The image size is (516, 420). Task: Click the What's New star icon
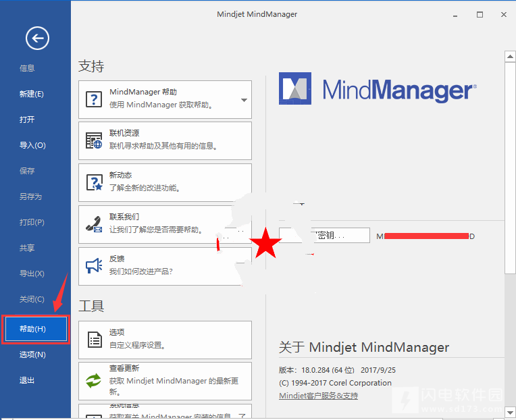coord(94,182)
